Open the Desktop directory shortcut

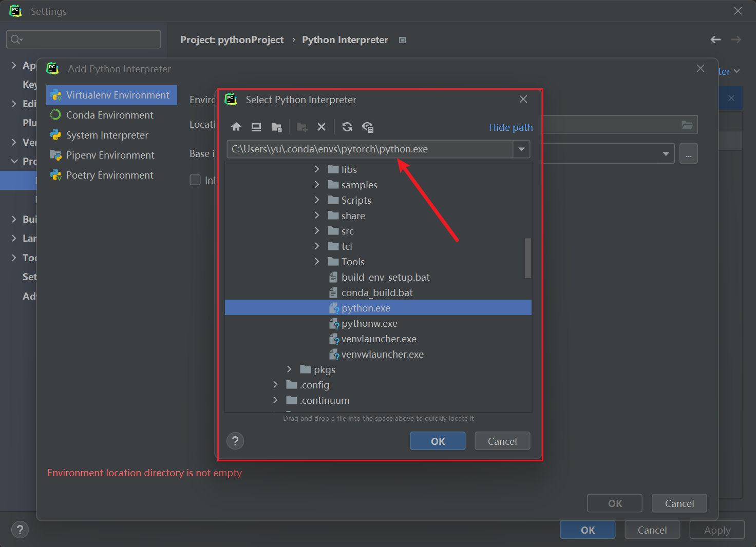[x=256, y=127]
